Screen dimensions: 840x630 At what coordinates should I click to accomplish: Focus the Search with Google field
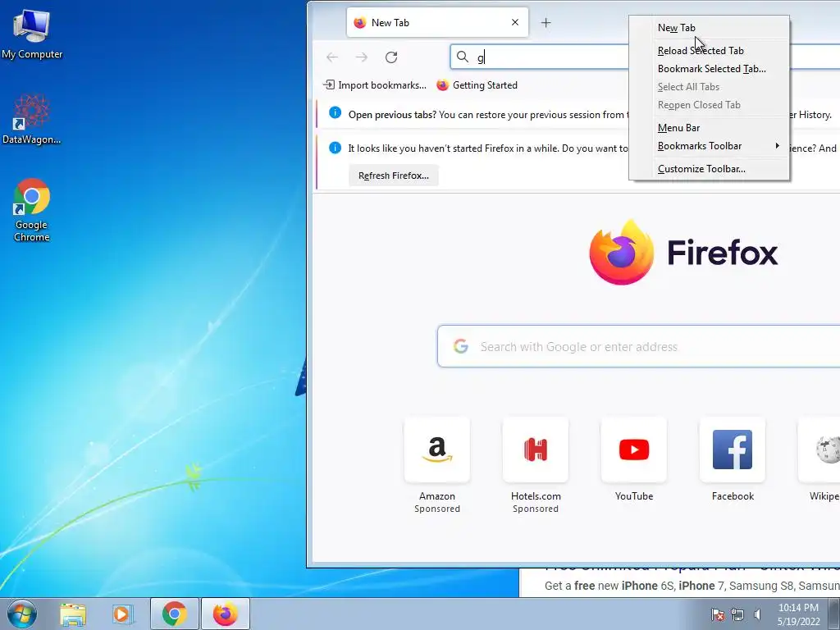pyautogui.click(x=638, y=347)
